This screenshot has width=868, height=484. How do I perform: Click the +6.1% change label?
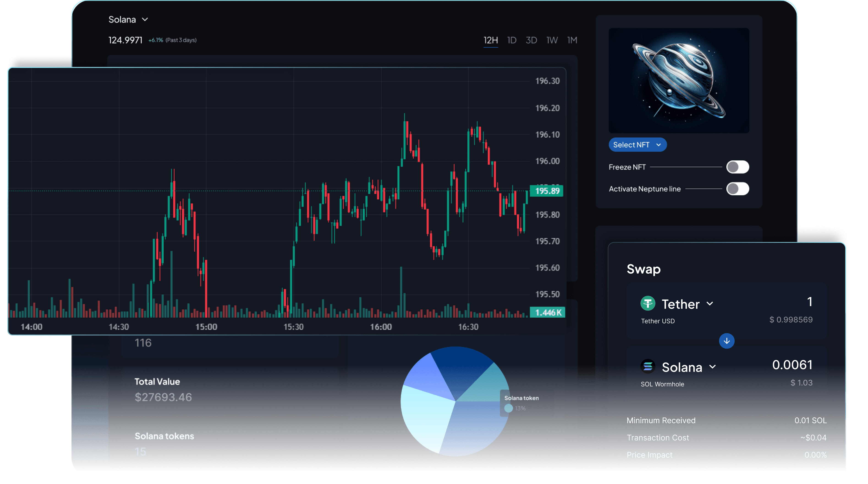pos(156,40)
